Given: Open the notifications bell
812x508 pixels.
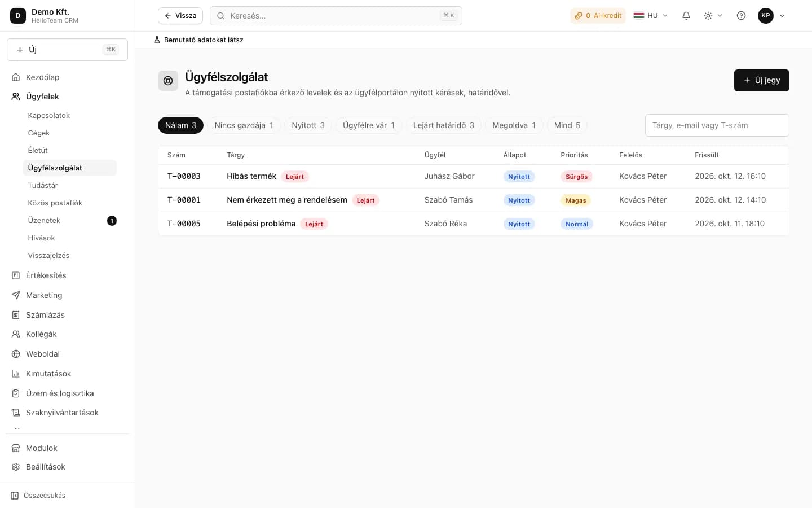Looking at the screenshot, I should (686, 16).
